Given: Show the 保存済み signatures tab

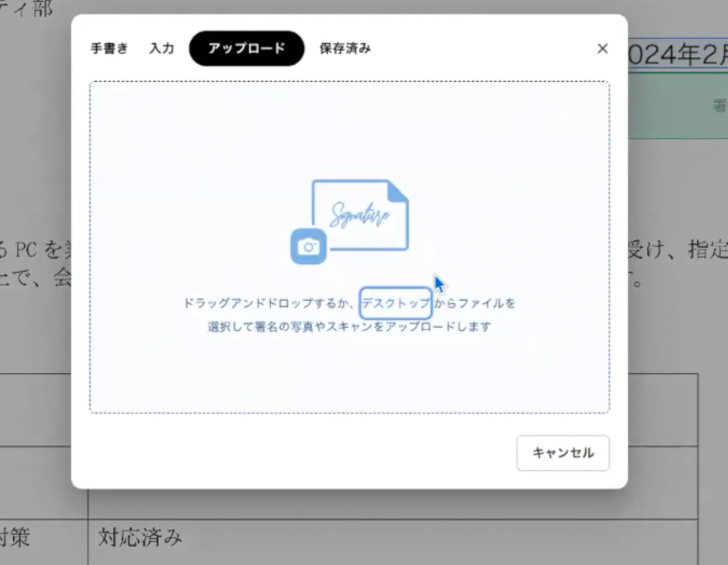Looking at the screenshot, I should click(x=345, y=49).
